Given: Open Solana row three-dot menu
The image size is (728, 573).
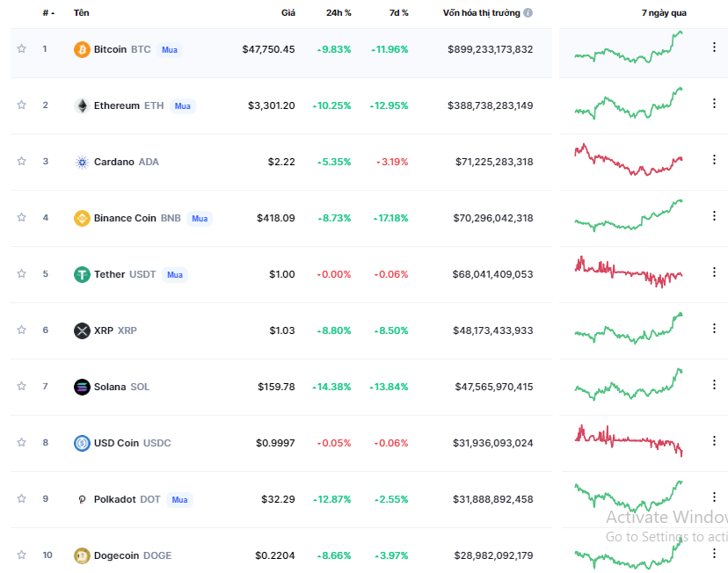Looking at the screenshot, I should [714, 384].
